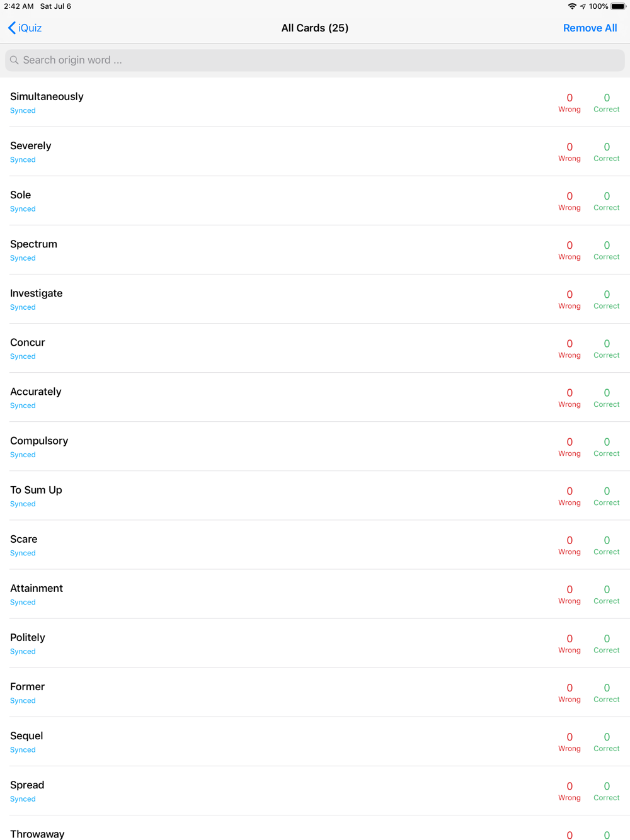Tap the Investigate word entry
The image size is (630, 840).
pos(315,298)
